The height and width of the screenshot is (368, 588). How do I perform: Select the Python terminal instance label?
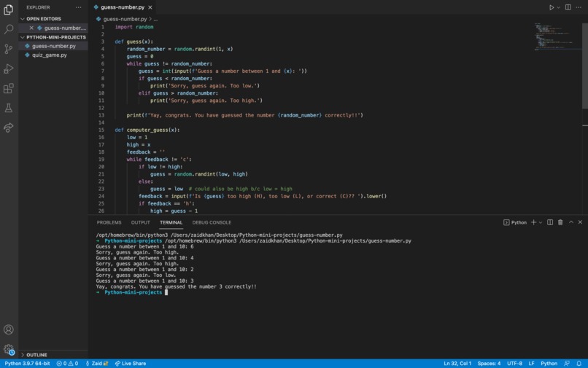pyautogui.click(x=515, y=222)
